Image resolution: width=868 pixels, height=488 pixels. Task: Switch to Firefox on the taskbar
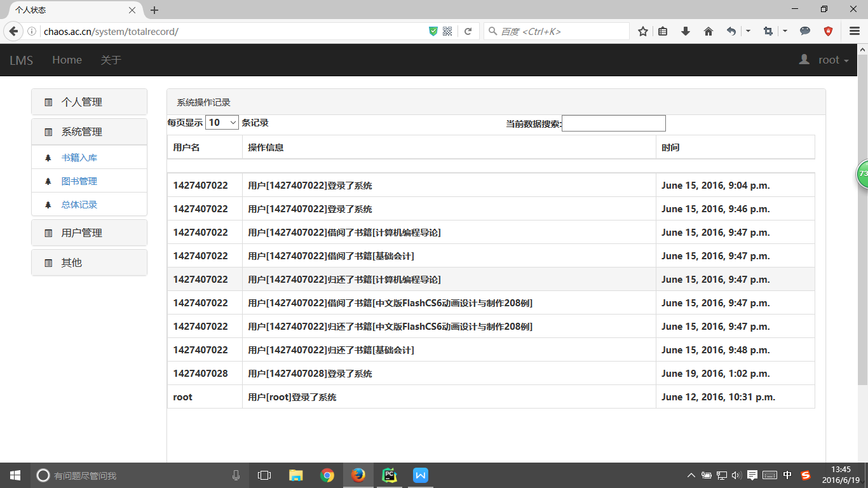(358, 475)
